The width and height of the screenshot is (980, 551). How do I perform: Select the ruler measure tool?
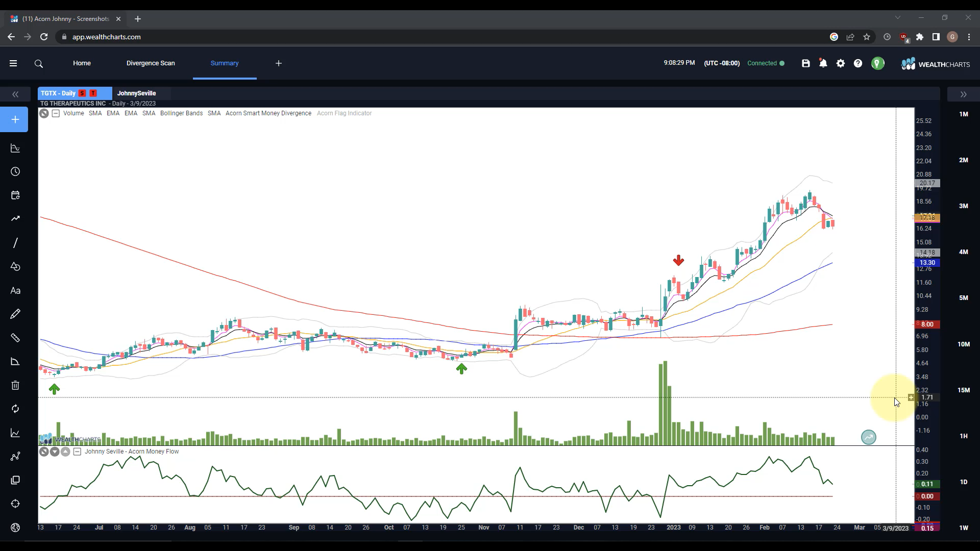tap(15, 338)
